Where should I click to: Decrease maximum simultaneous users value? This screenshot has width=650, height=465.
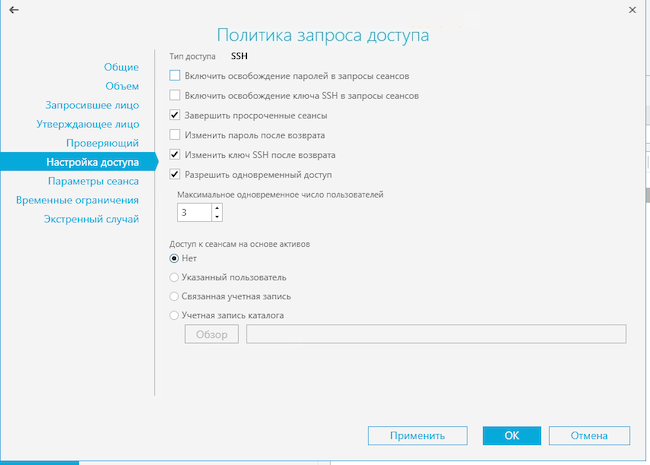217,217
